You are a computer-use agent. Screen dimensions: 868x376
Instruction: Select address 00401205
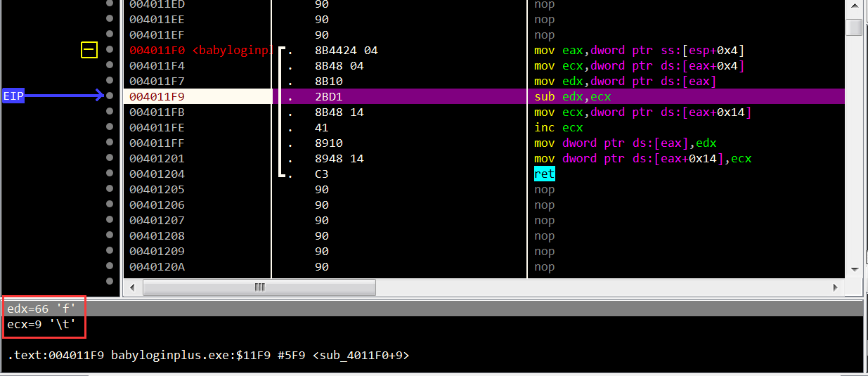157,190
